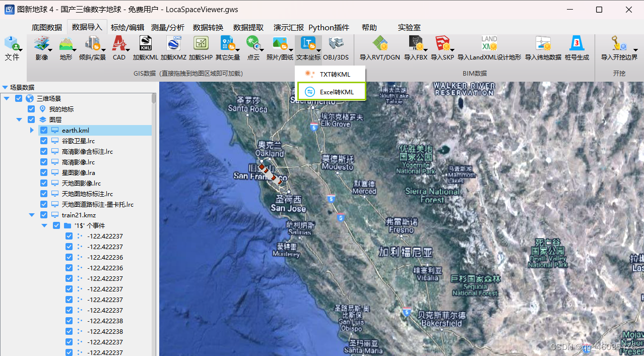644x356 pixels.
Task: Click the 导入RVT/DGN icon
Action: 380,44
